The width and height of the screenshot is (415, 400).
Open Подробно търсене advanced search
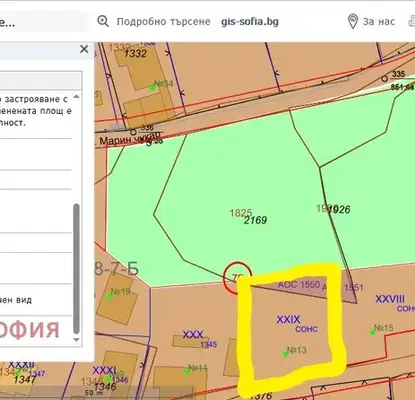click(163, 22)
